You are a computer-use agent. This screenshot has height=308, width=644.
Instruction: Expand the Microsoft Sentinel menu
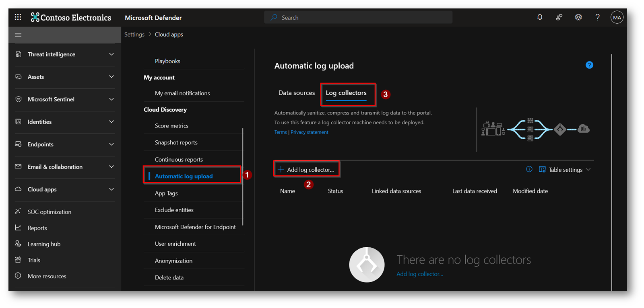(x=64, y=99)
